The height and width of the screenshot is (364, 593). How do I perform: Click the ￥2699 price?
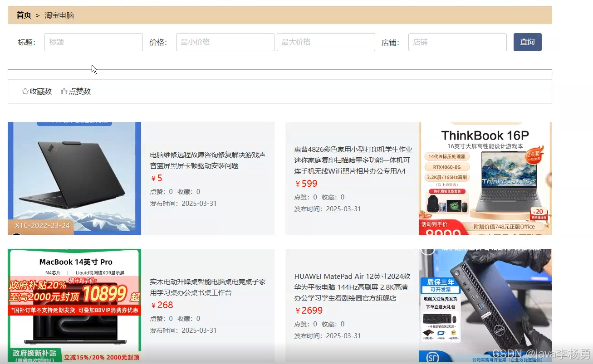point(309,311)
